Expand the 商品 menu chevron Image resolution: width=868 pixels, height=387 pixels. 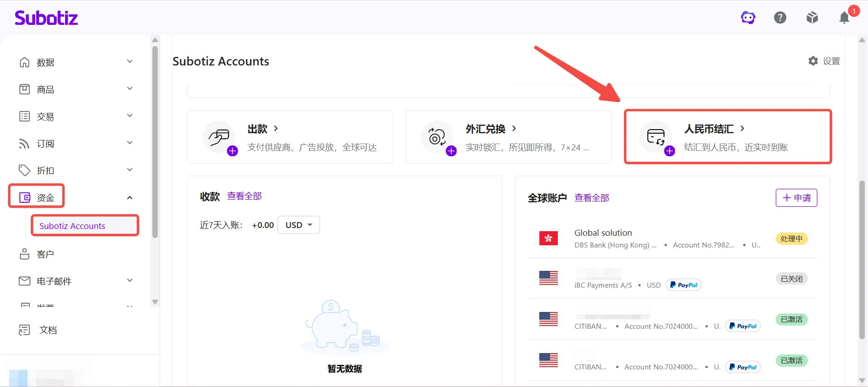click(x=130, y=89)
